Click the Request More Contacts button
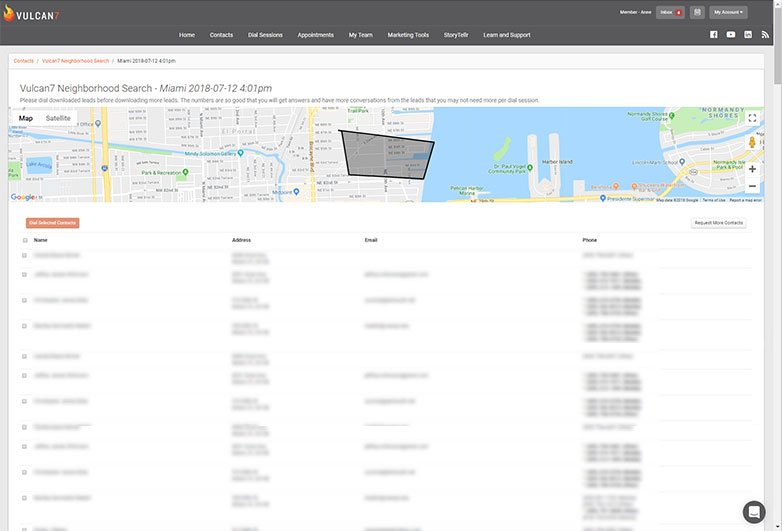 [719, 223]
